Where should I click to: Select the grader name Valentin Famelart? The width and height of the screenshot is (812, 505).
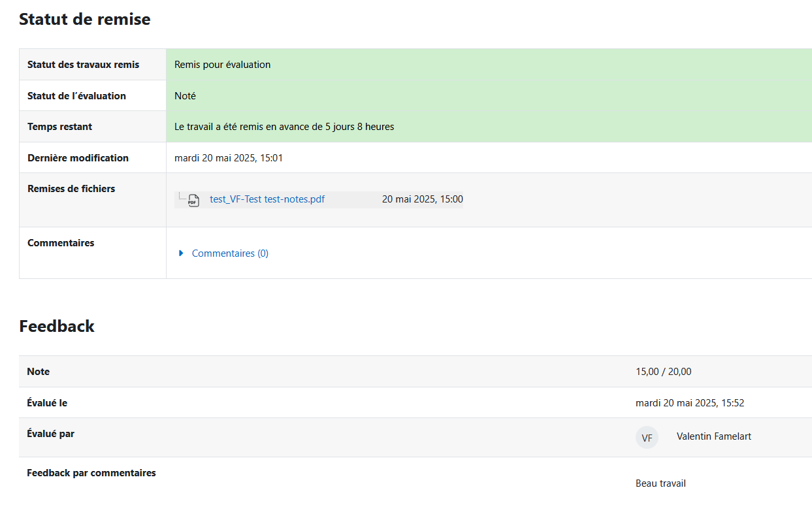[714, 436]
